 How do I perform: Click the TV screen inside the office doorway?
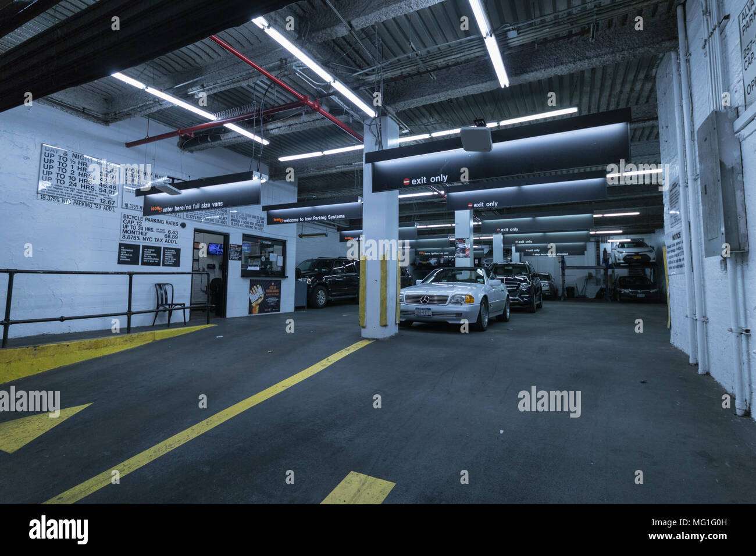(215, 249)
